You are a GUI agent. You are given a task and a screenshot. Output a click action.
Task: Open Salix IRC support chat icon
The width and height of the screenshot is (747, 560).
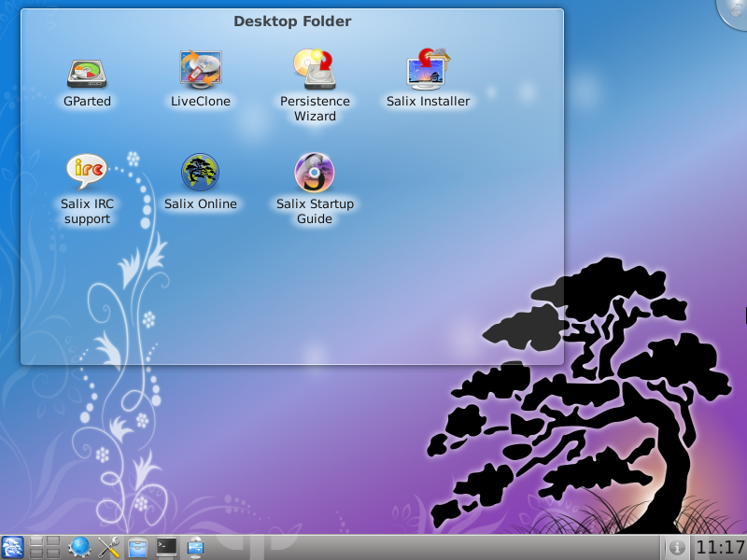[x=87, y=172]
